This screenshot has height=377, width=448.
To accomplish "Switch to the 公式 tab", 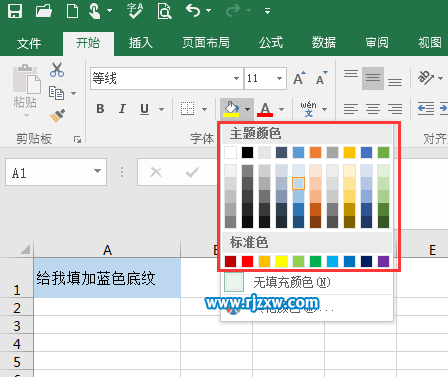I will [x=271, y=43].
